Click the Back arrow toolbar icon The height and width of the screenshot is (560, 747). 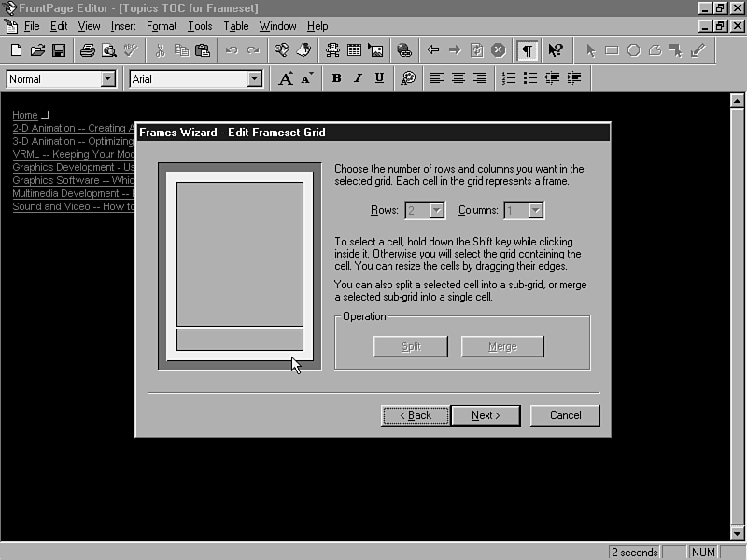tap(433, 50)
